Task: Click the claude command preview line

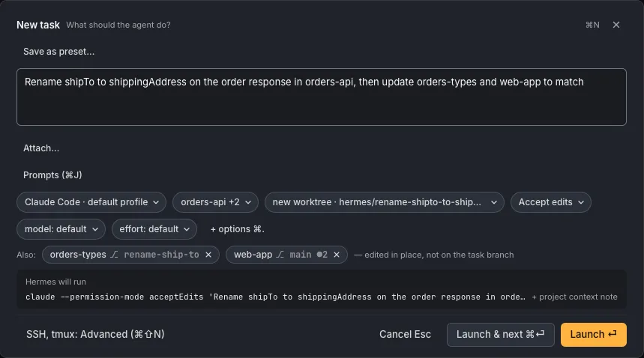Action: (x=275, y=297)
